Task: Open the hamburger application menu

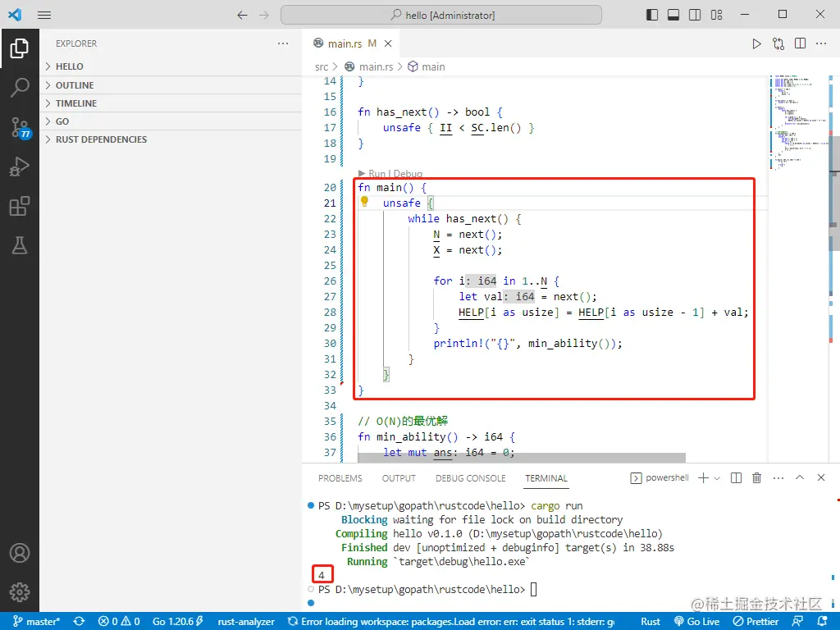Action: coord(44,15)
